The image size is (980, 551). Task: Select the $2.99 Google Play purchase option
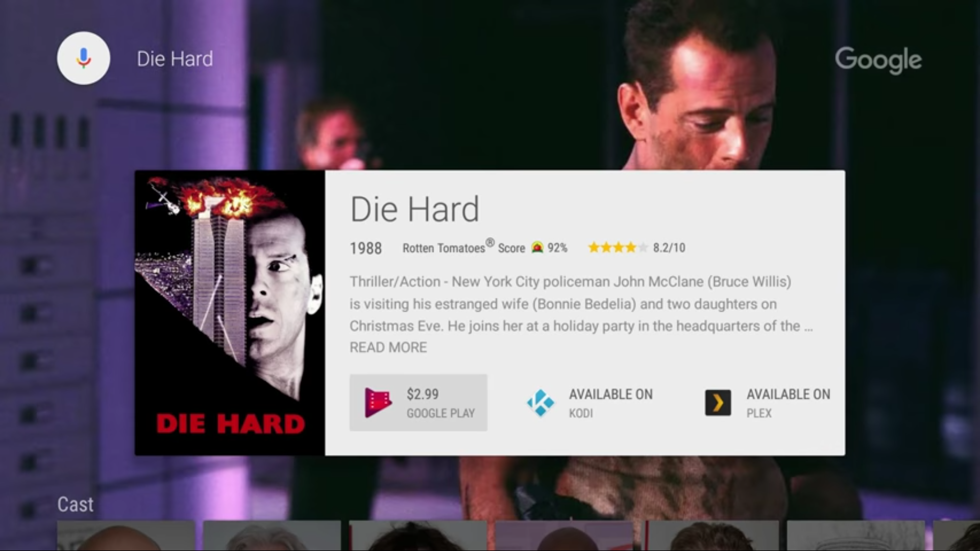coord(418,403)
